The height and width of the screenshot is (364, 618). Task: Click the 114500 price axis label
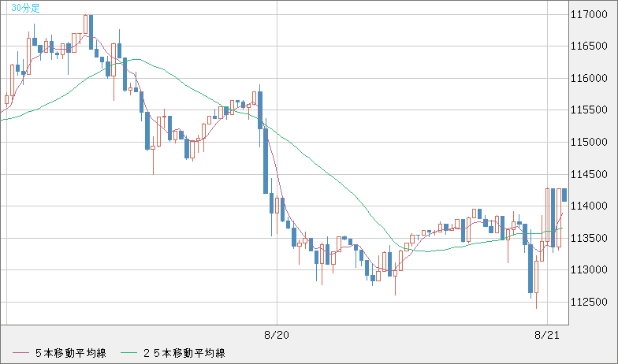click(x=590, y=174)
